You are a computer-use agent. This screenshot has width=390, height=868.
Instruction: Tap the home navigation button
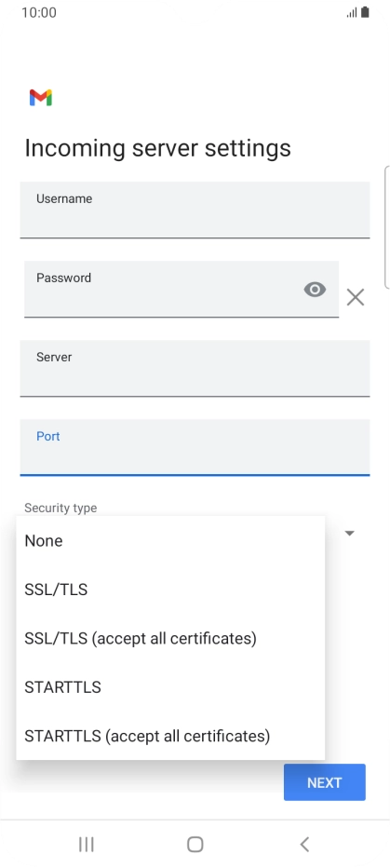coord(195,844)
